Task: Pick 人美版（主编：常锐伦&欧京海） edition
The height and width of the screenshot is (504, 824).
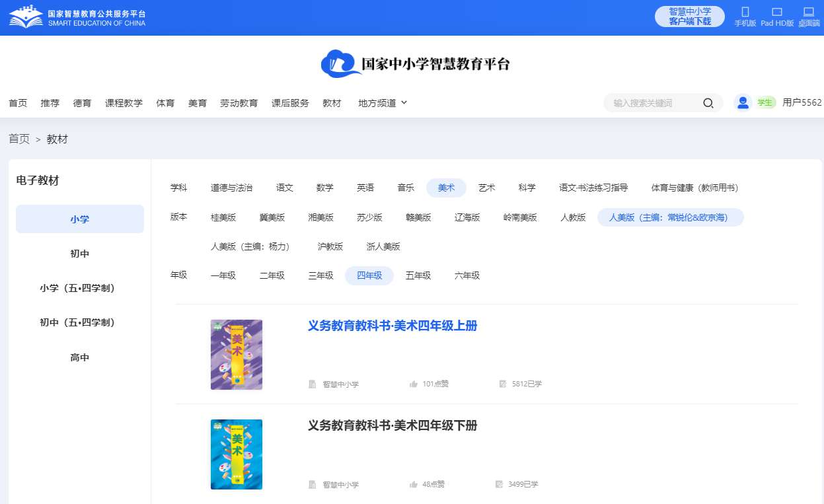Action: click(671, 217)
